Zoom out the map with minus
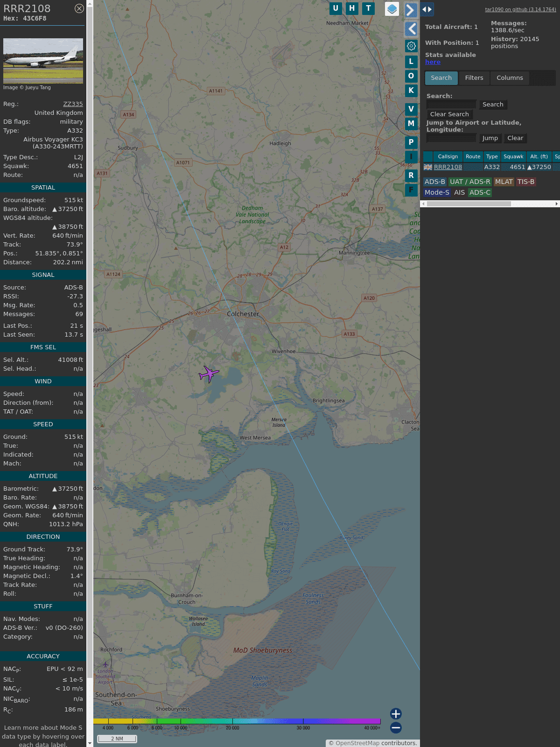The image size is (560, 747). 396,727
